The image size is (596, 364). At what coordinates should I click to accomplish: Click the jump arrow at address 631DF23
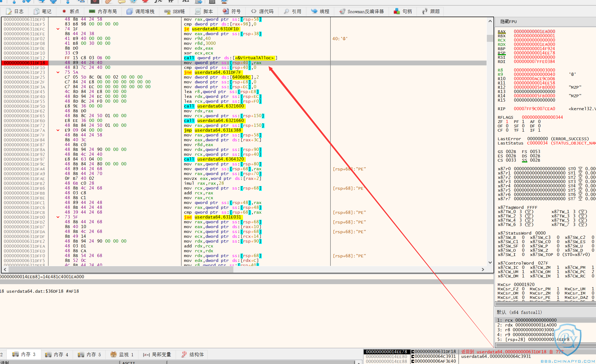pos(58,72)
